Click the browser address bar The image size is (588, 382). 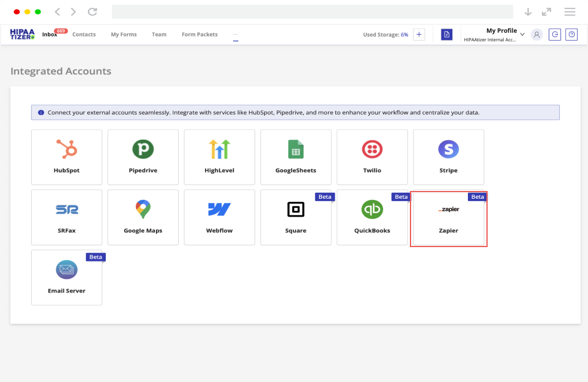coord(313,11)
